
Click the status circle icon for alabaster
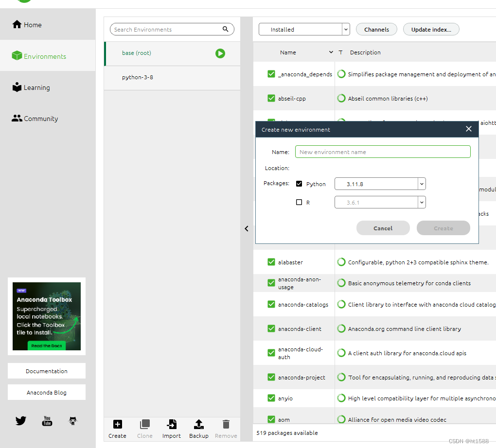tap(341, 262)
